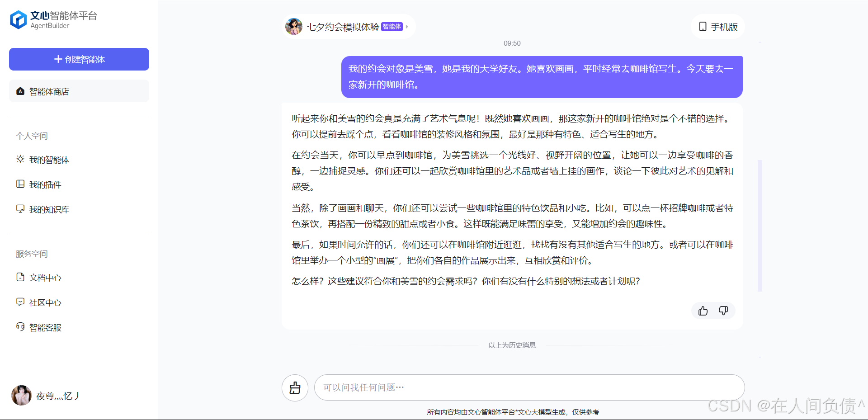Click user avatar 夜尊,,,忆丿 at bottom left

pyautogui.click(x=21, y=396)
